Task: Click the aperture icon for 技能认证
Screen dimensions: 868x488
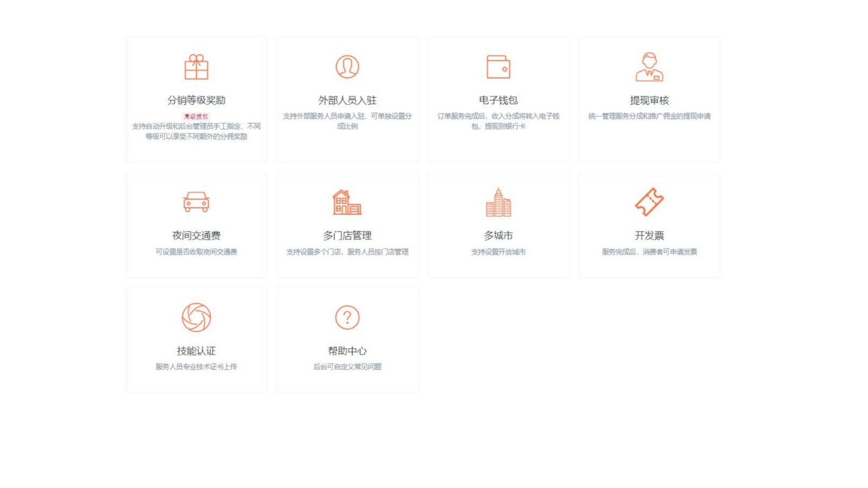Action: (196, 317)
